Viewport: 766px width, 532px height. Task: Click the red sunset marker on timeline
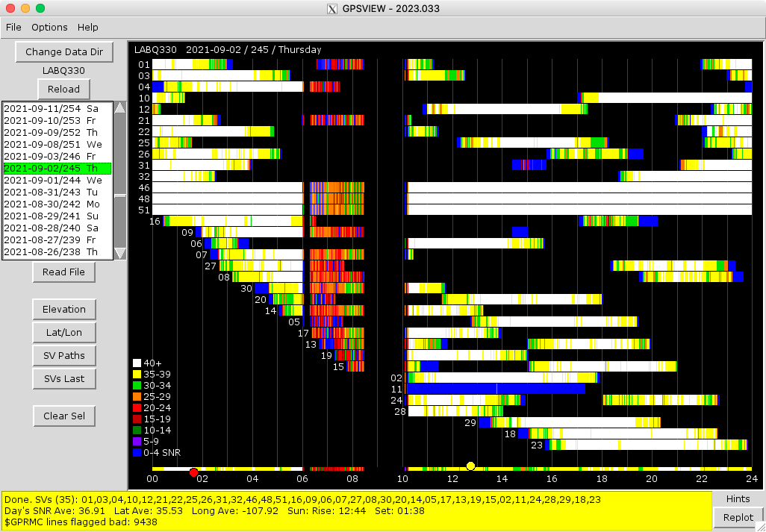pyautogui.click(x=193, y=472)
